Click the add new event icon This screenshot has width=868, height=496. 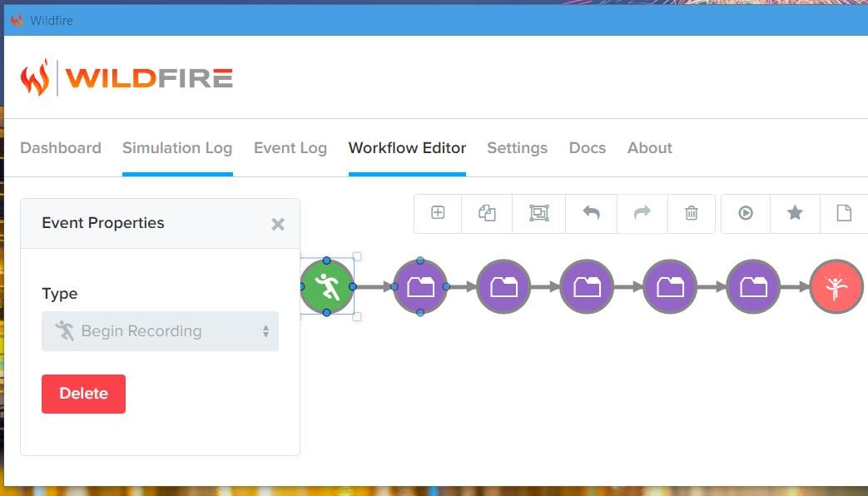[x=437, y=213]
